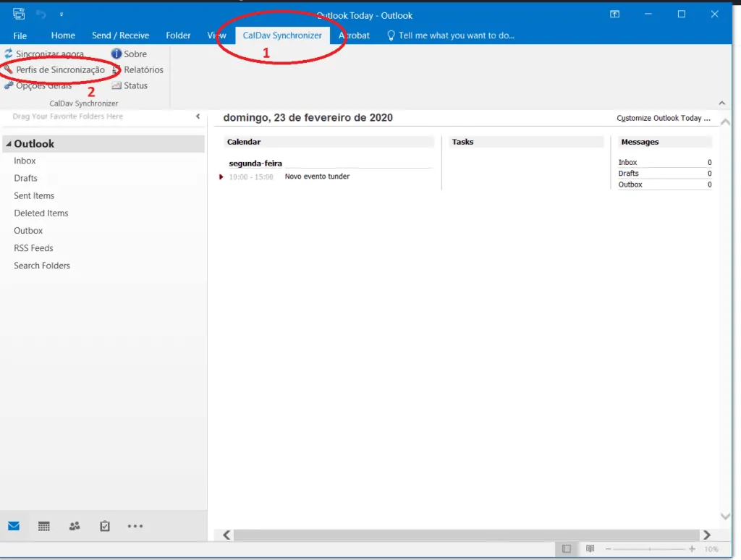741x560 pixels.
Task: Zoom in with plus button
Action: [x=692, y=548]
